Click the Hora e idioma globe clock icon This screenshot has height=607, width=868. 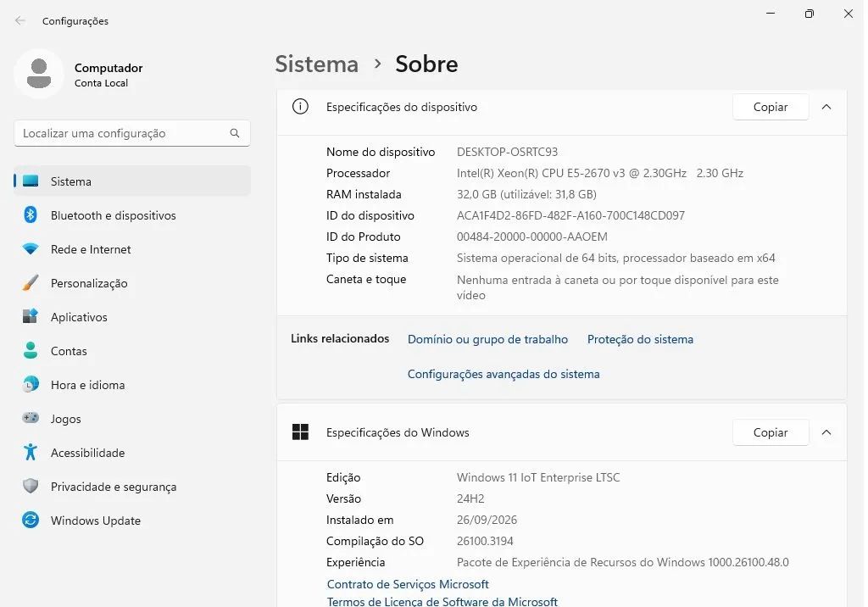coord(31,384)
